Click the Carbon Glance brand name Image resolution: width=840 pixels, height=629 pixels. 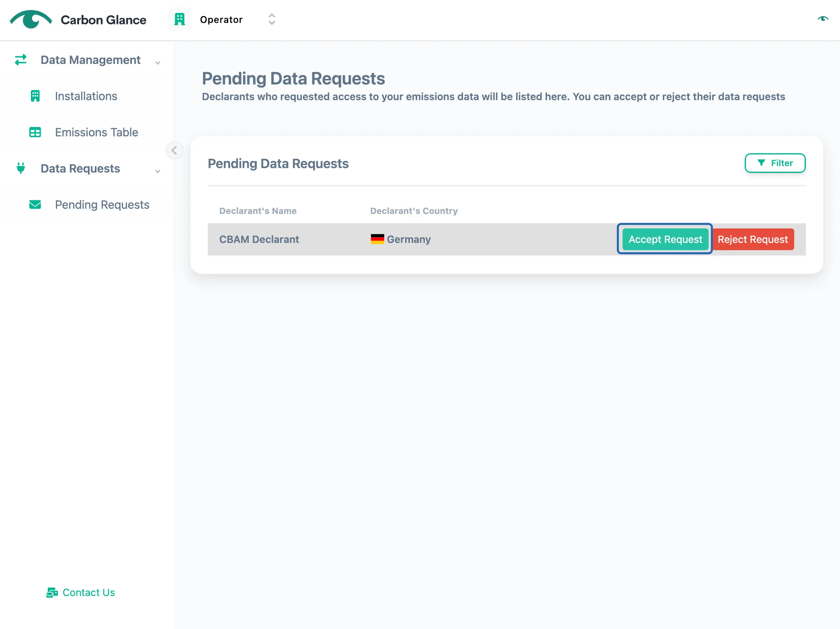[103, 20]
